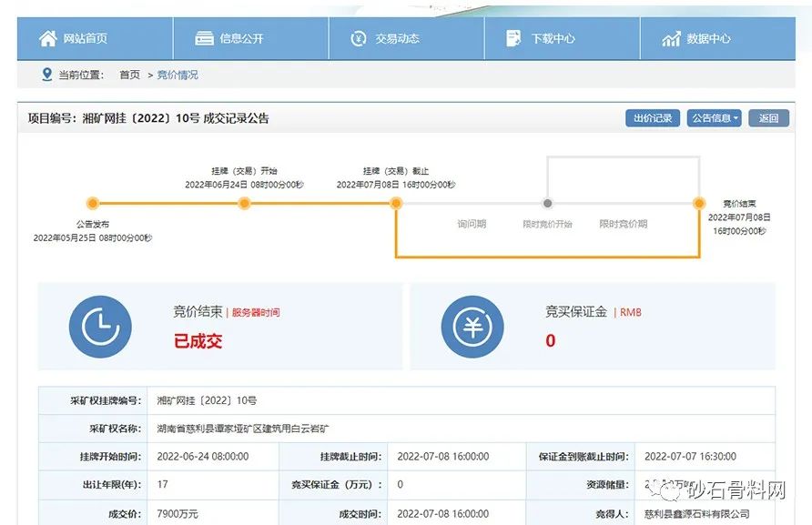
Task: Click the chart icon beside 数据中心
Action: coord(672,38)
